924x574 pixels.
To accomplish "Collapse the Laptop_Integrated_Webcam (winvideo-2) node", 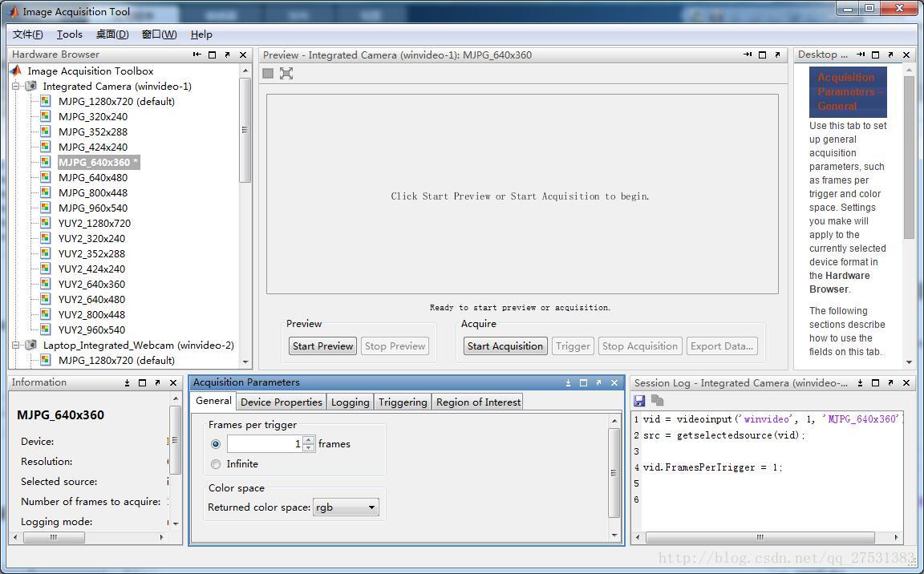I will pyautogui.click(x=16, y=345).
